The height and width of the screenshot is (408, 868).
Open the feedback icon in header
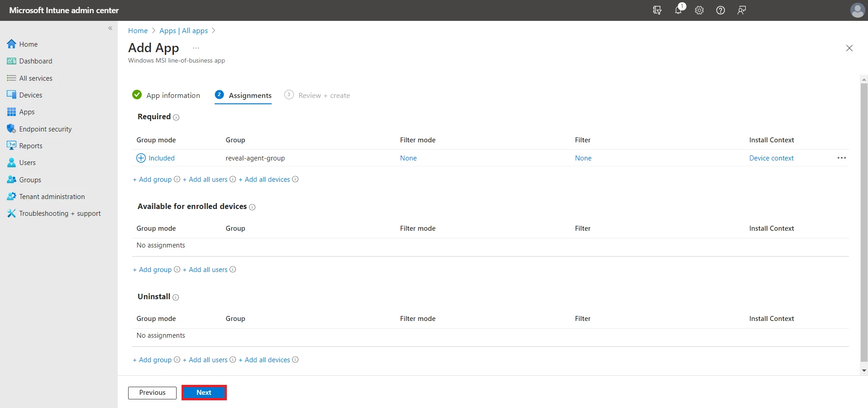click(x=742, y=10)
